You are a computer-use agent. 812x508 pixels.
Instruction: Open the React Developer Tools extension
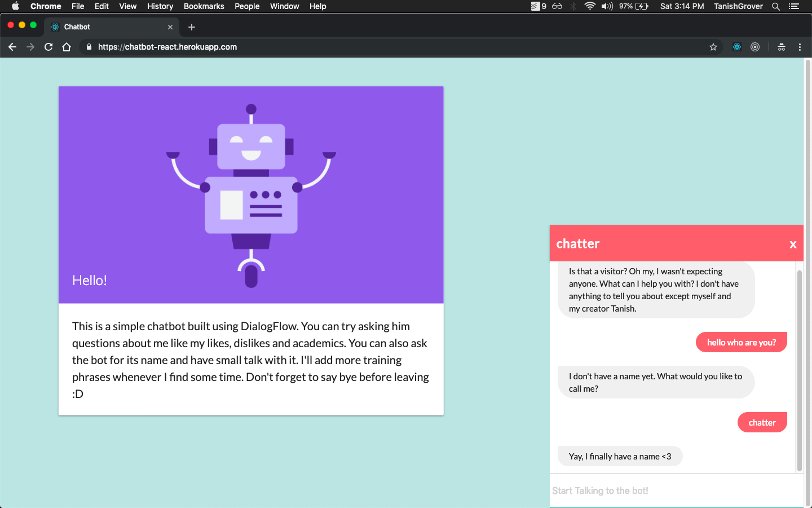click(x=737, y=47)
